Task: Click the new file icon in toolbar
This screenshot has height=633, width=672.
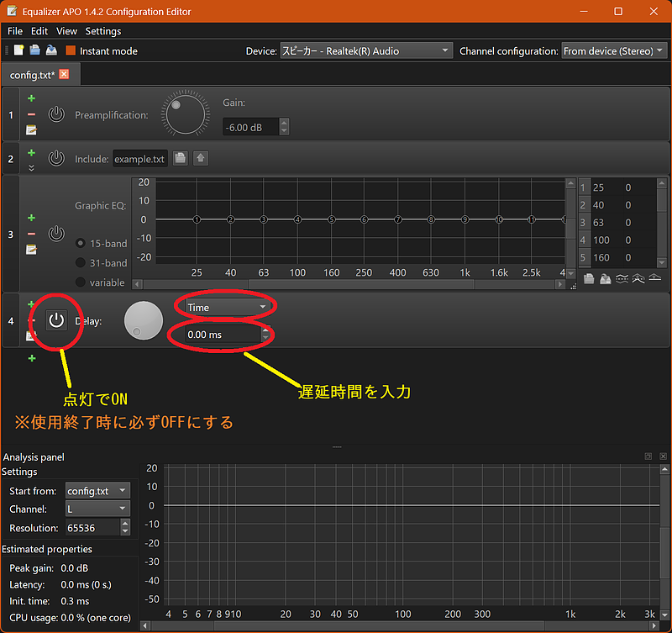Action: (18, 50)
